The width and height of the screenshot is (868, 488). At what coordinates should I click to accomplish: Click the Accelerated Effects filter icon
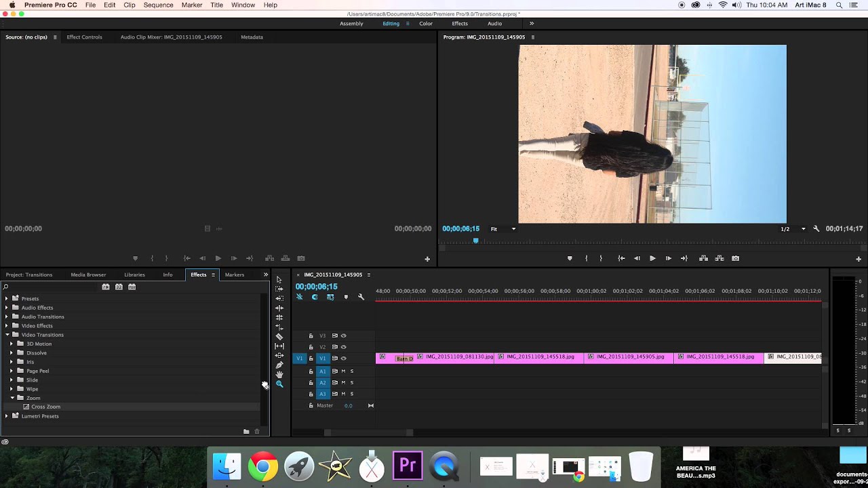[x=106, y=287]
